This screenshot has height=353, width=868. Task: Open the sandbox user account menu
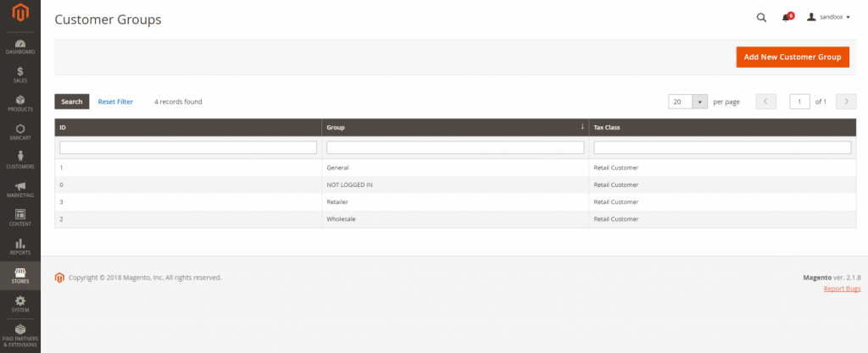pyautogui.click(x=828, y=18)
